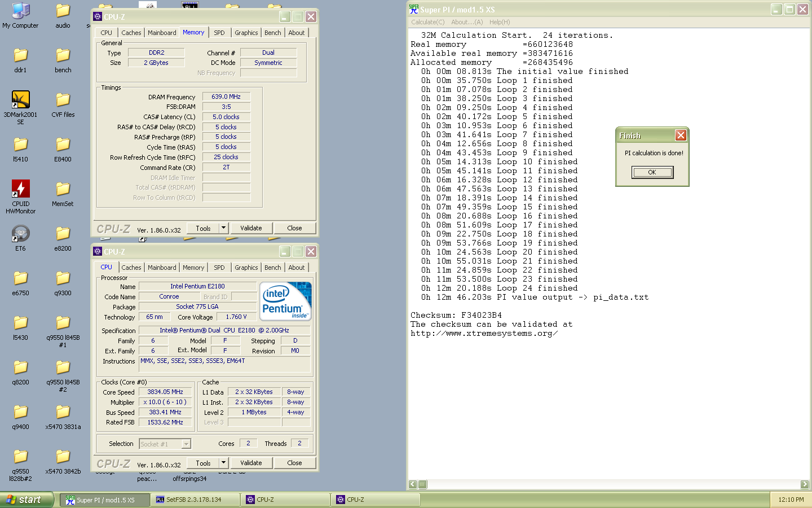Click the FSB:DRAM 3:5 value

(226, 107)
